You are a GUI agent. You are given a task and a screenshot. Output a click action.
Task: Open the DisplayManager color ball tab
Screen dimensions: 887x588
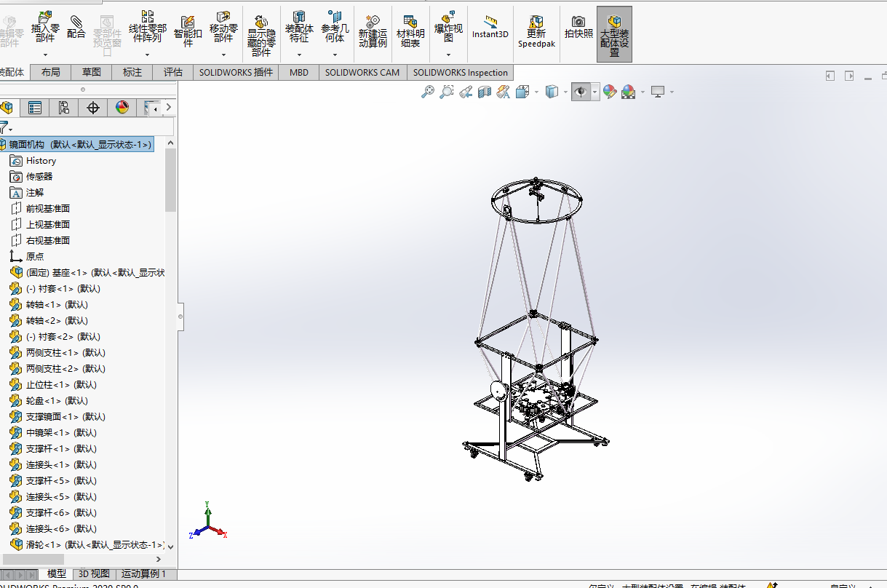(122, 108)
